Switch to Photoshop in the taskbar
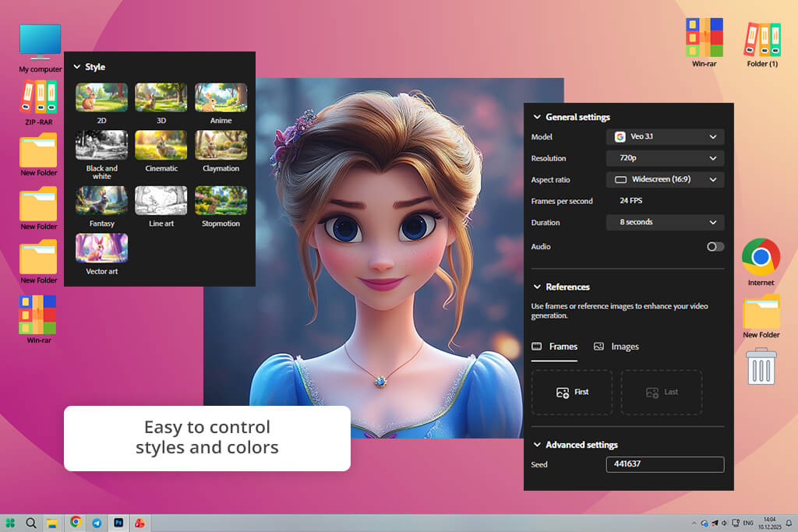Screen dimensions: 798x532 [x=118, y=523]
